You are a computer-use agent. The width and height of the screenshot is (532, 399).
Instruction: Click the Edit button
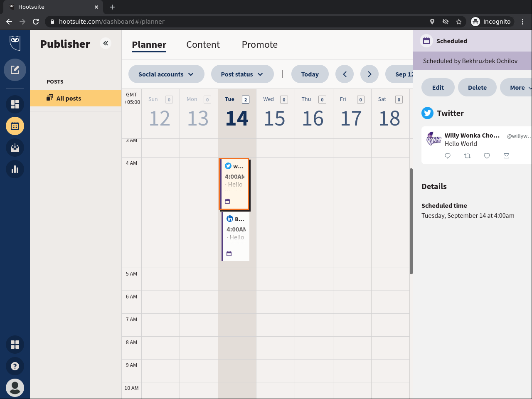click(x=438, y=87)
